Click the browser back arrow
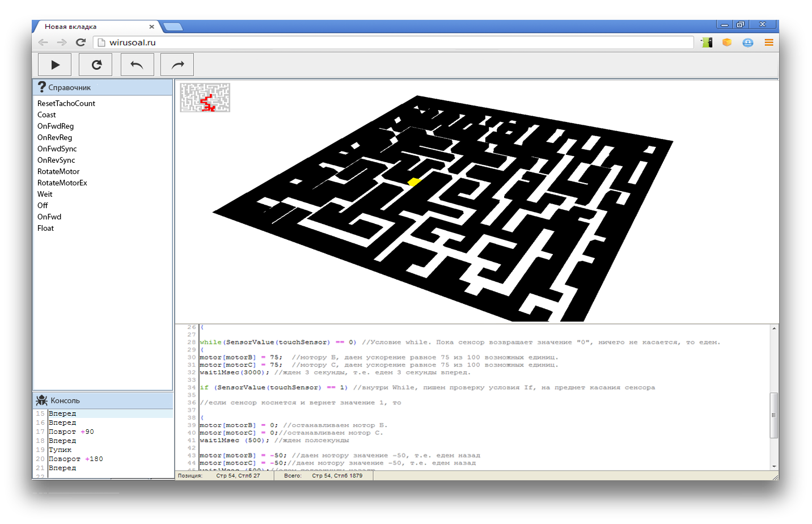The image size is (812, 524). click(x=43, y=43)
